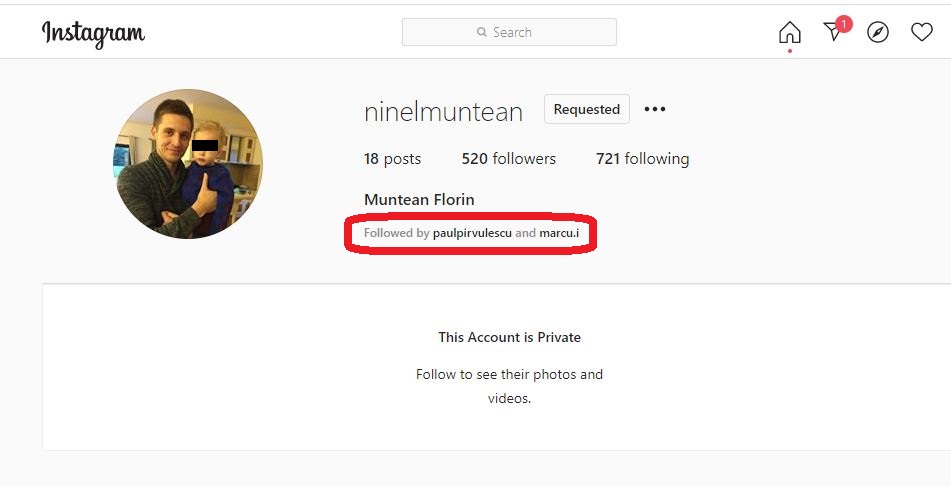The height and width of the screenshot is (486, 951).
Task: Click the 'Follow to see their photos' text
Action: click(x=509, y=375)
